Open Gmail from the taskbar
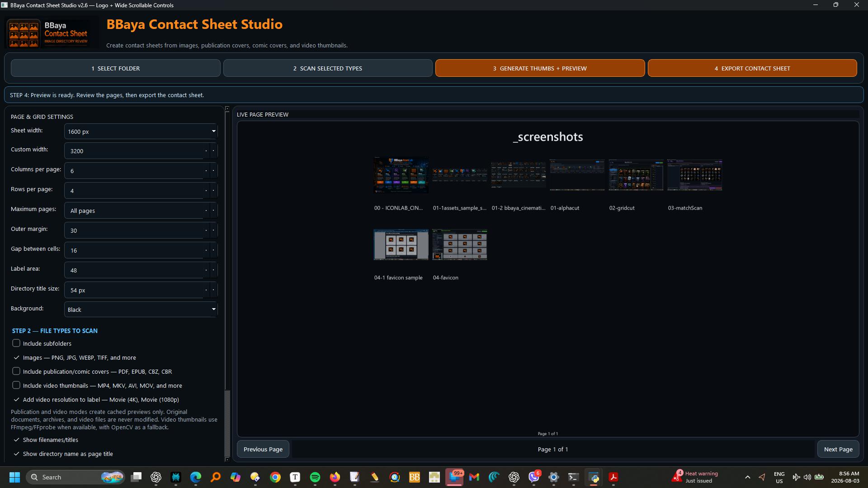The height and width of the screenshot is (488, 868). [x=474, y=477]
